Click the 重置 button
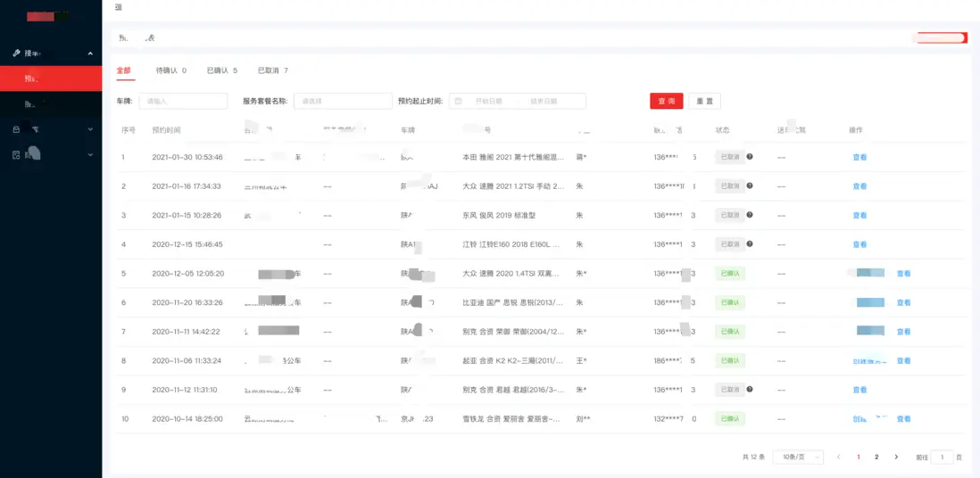The image size is (980, 478). click(704, 102)
